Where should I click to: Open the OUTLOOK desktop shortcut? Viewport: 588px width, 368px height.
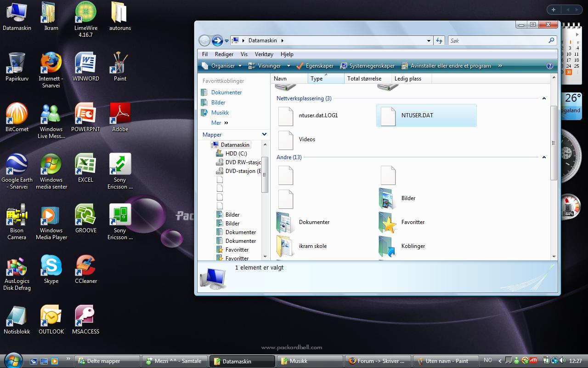(x=51, y=320)
